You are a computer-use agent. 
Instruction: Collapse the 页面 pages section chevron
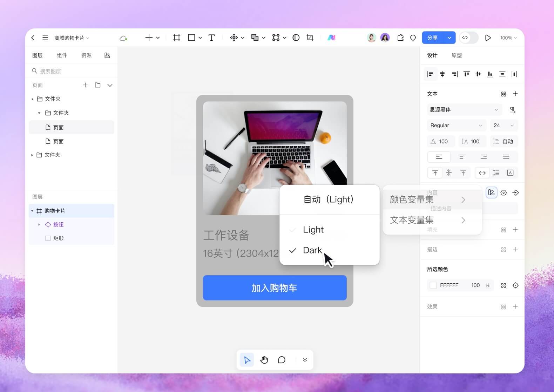[110, 85]
